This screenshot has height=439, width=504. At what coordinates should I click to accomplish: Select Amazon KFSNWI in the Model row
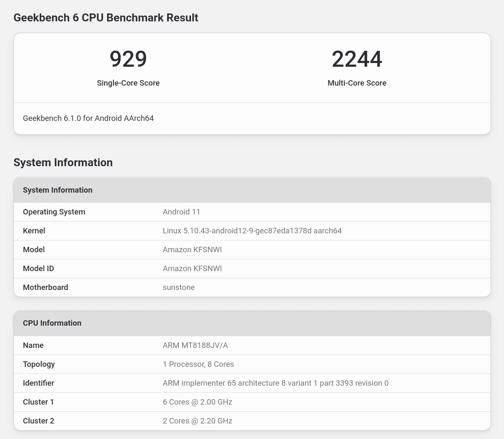click(x=192, y=250)
